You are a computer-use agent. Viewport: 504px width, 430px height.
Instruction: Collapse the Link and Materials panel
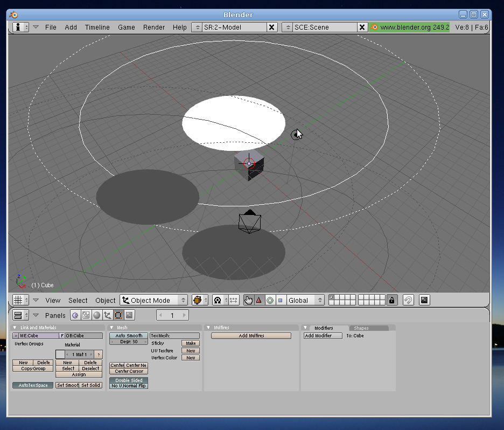point(15,328)
